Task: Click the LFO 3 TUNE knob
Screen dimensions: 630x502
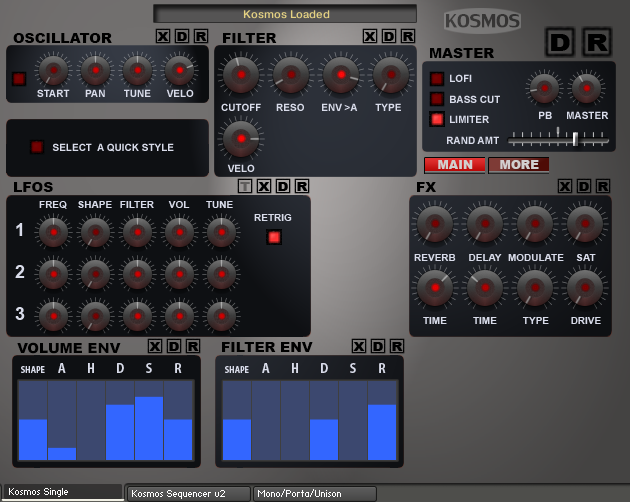Action: coord(221,316)
